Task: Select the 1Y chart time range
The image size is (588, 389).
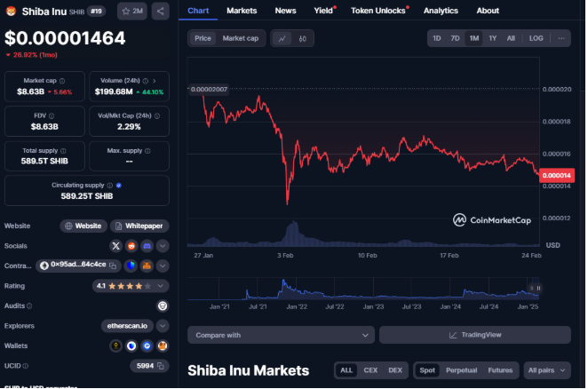Action: (492, 39)
